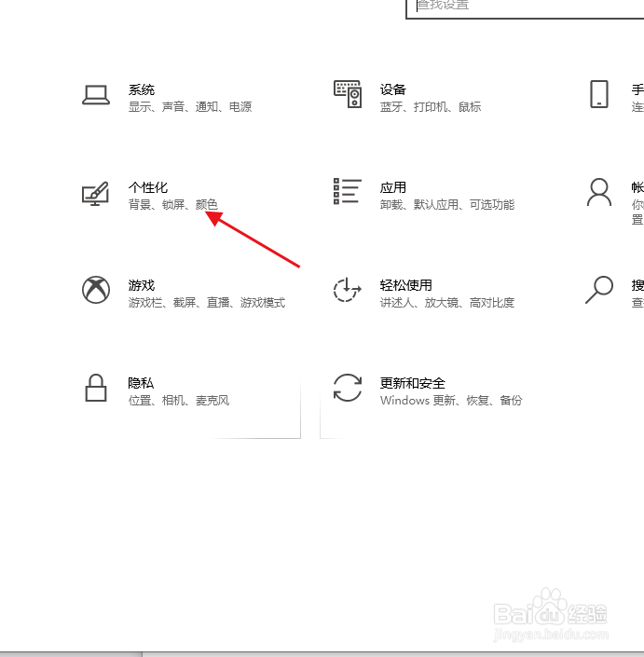Click the magnifying glass search category icon

tap(599, 290)
